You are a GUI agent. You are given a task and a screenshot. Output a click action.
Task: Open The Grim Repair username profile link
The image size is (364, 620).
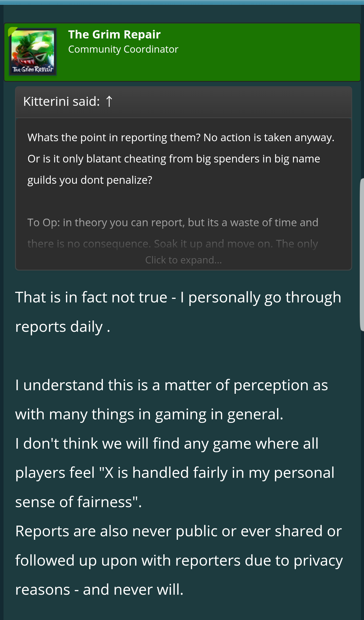(114, 34)
